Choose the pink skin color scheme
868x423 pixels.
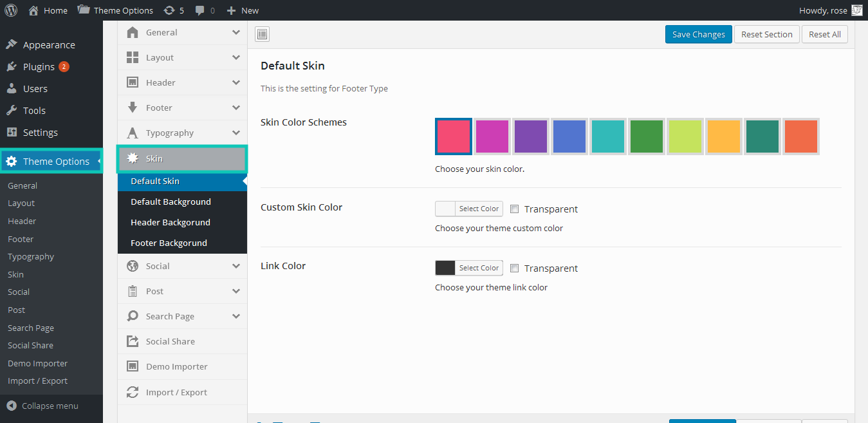[454, 136]
